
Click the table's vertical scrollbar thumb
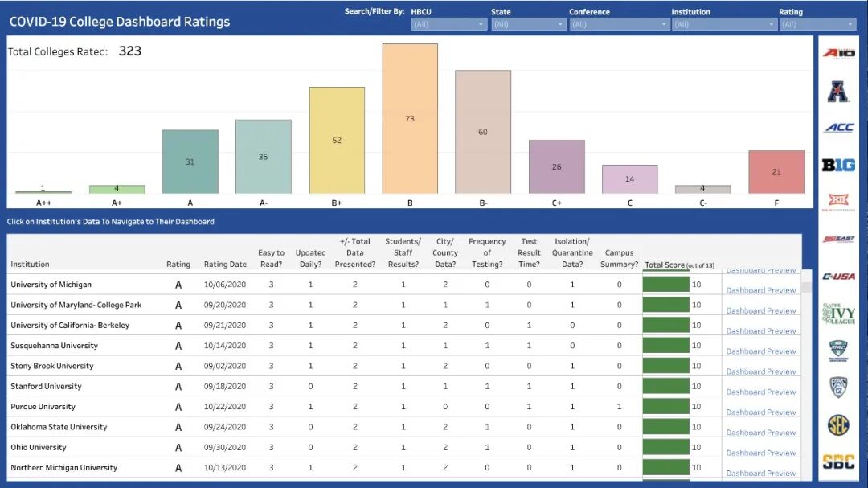[807, 287]
